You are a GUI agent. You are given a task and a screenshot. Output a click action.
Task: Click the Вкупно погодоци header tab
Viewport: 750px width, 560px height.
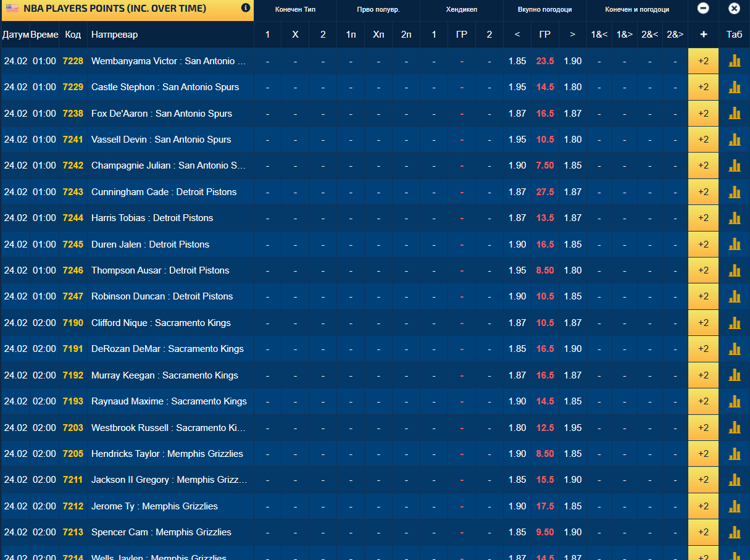coord(544,10)
